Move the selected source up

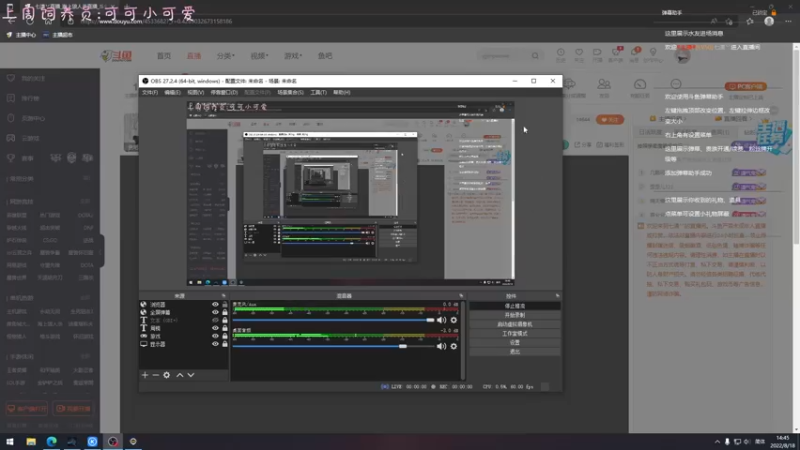pos(180,375)
